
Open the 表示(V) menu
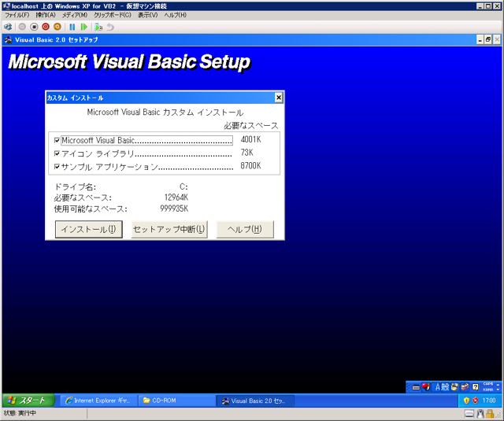click(x=147, y=15)
